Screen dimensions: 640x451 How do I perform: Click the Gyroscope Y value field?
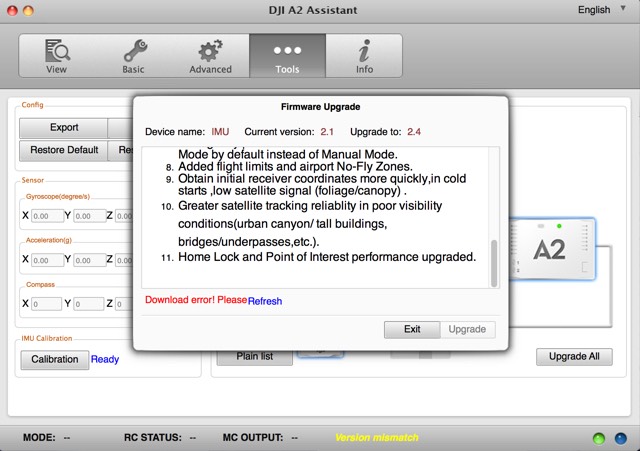pyautogui.click(x=89, y=216)
